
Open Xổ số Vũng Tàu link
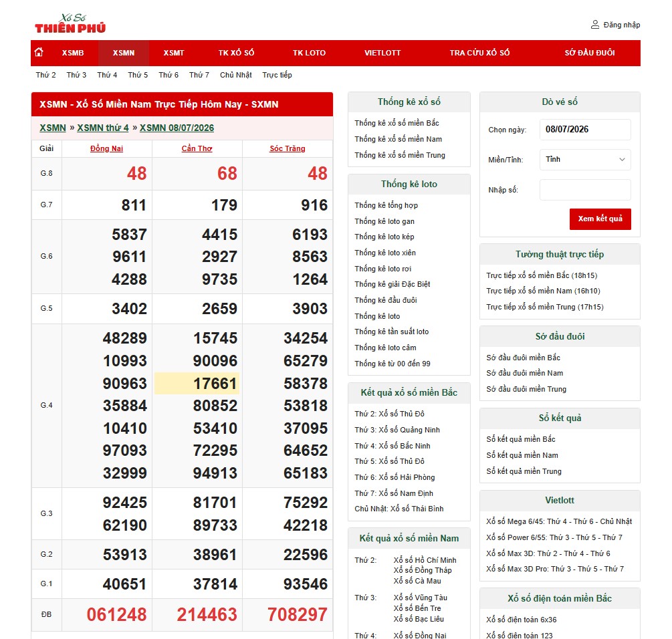click(x=420, y=598)
